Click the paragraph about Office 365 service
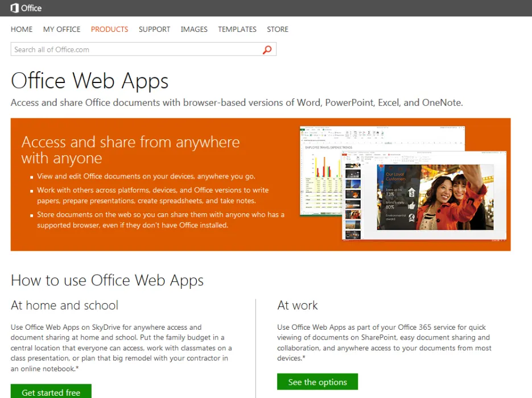 pyautogui.click(x=384, y=343)
